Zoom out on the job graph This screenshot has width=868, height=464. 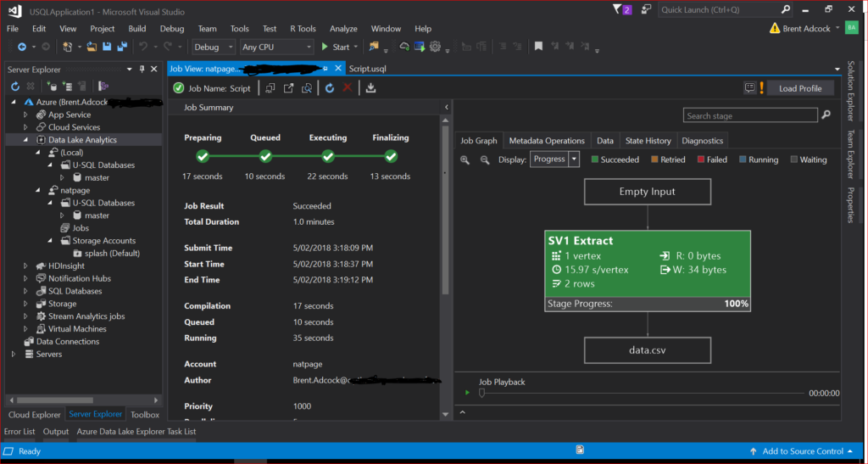[x=485, y=160]
